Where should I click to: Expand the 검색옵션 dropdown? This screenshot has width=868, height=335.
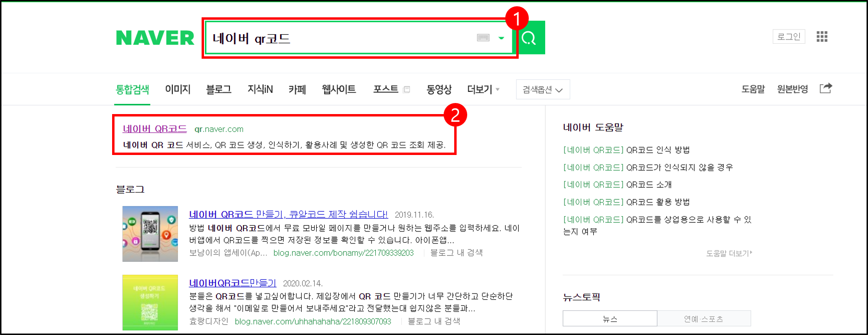click(543, 90)
